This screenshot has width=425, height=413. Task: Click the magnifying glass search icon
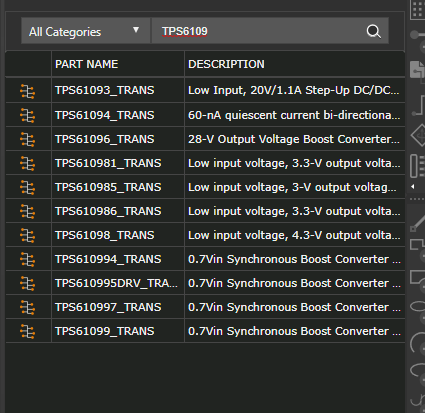point(373,31)
